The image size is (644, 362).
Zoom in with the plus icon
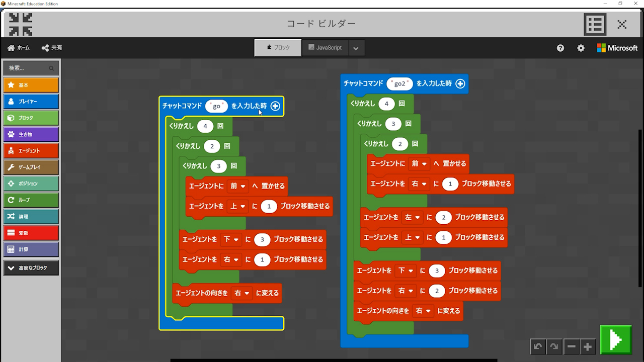click(x=587, y=346)
